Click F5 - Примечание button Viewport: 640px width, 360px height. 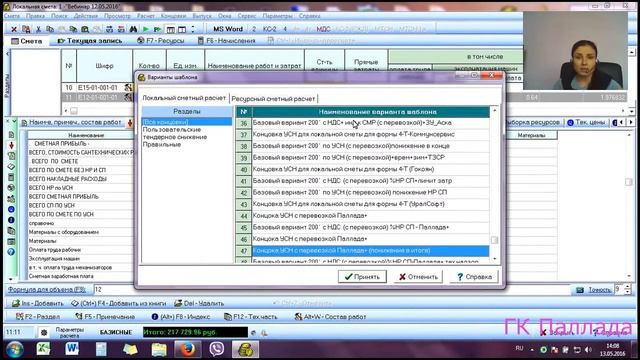coord(105,316)
